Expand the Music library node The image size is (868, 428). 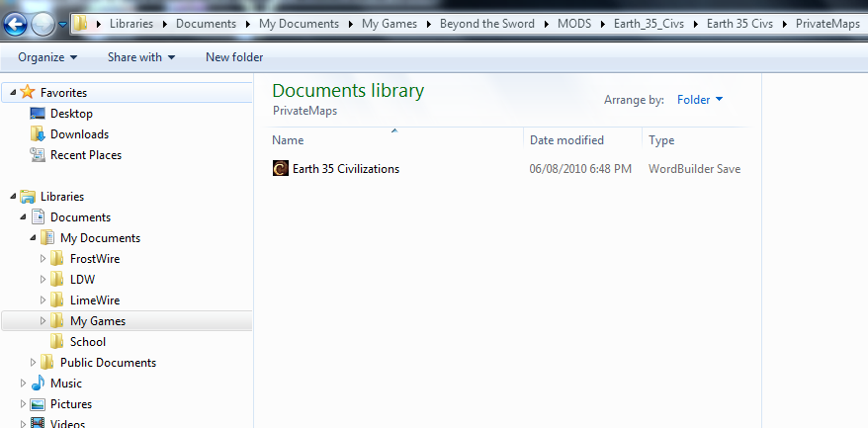23,384
